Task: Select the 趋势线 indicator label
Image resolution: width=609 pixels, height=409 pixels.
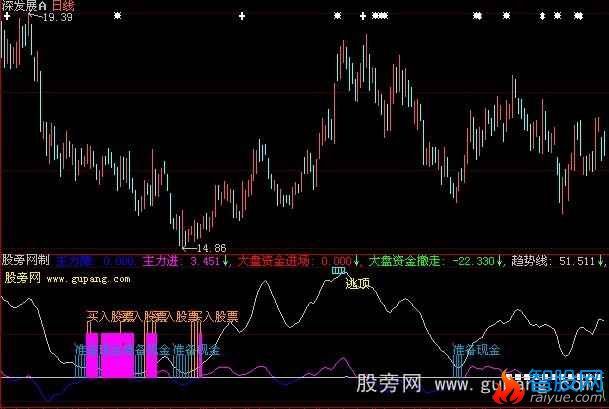Action: 530,261
